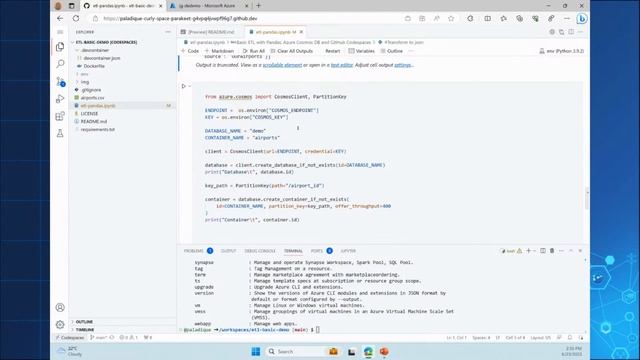The width and height of the screenshot is (640, 360).
Task: Open cell run options dropdown arrow
Action: 189,86
